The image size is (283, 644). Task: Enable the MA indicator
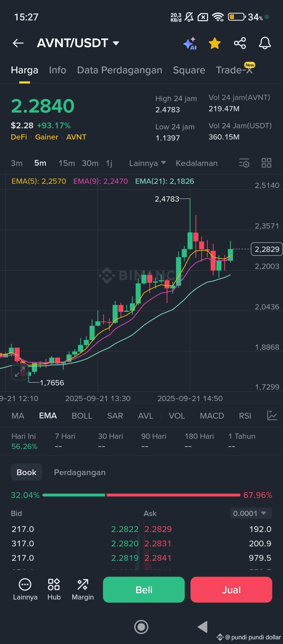18,416
